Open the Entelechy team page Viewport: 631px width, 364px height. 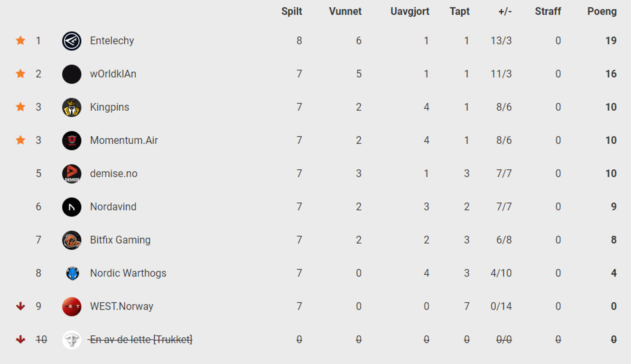point(112,41)
